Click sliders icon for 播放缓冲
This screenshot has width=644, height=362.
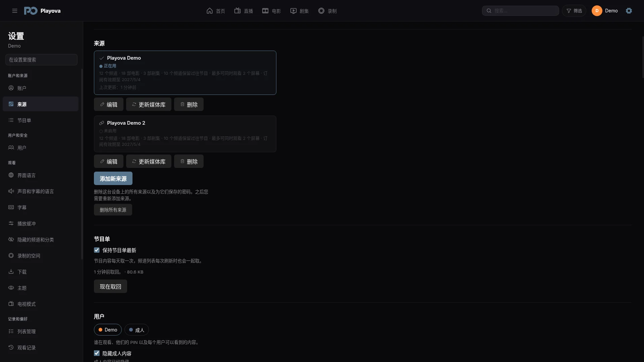[x=11, y=223]
